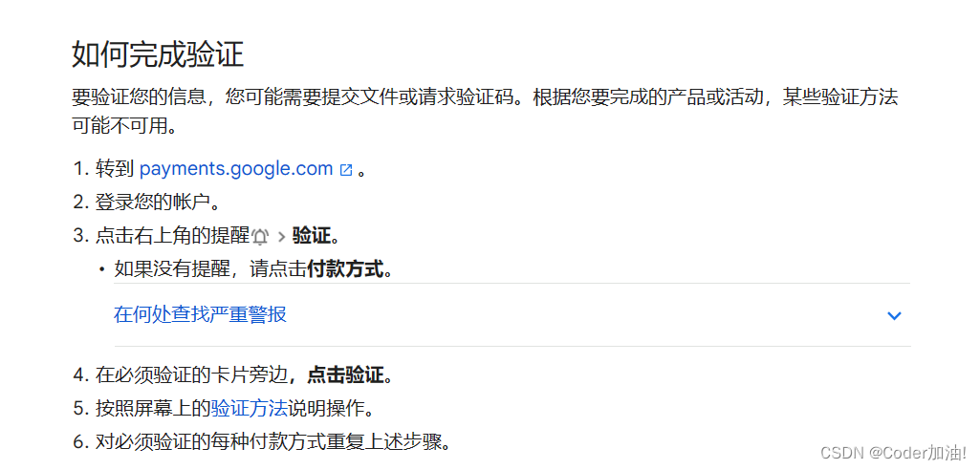Image resolution: width=980 pixels, height=470 pixels.
Task: Click 在必须验证的卡片旁边 in step 4
Action: tap(191, 375)
